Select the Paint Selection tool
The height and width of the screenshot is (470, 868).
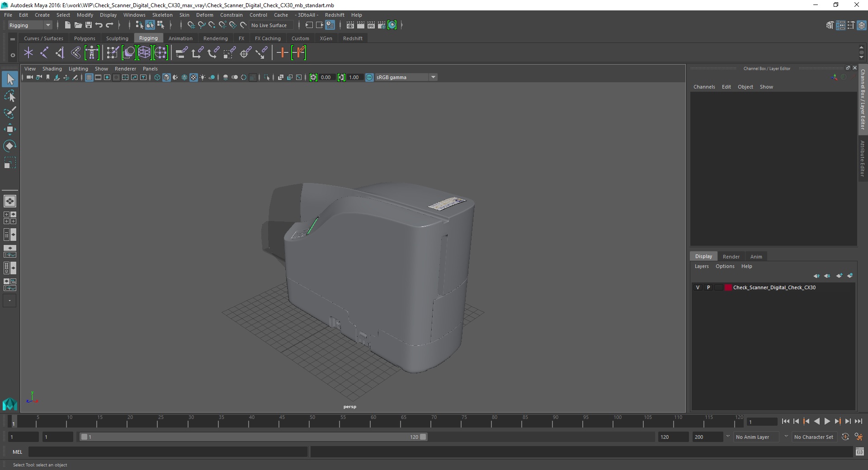pos(9,113)
